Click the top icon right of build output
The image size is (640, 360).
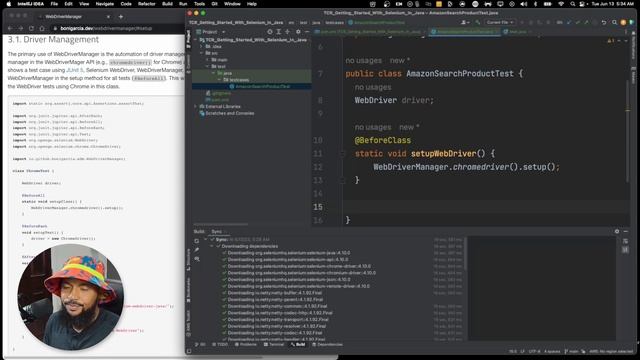(x=625, y=241)
